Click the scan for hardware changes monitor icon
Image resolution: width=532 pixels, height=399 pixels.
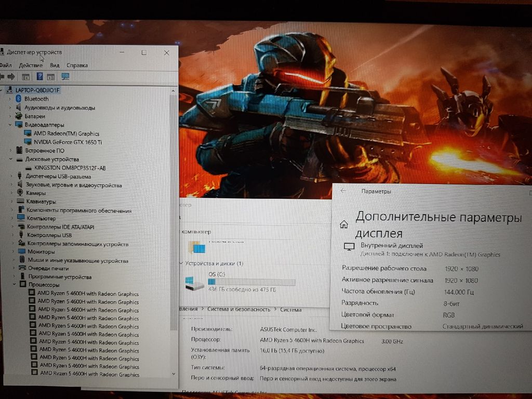[65, 77]
